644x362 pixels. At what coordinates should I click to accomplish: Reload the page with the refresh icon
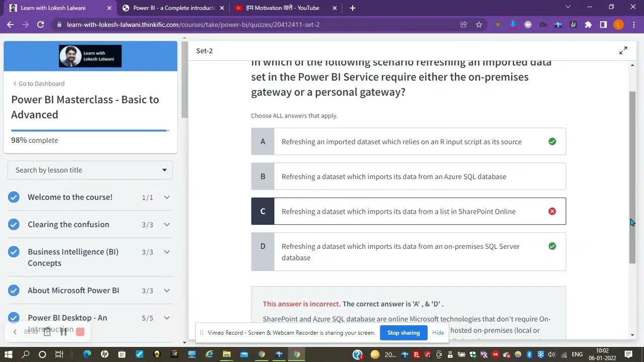point(41,24)
